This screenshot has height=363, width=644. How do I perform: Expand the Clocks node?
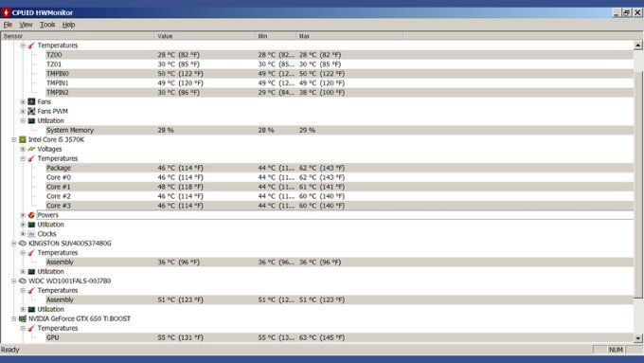(23, 234)
